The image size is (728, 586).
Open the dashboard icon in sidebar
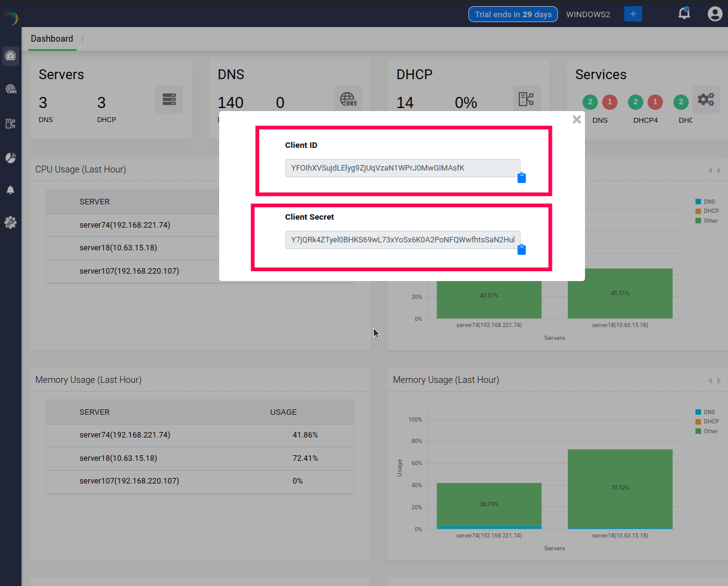pos(10,56)
